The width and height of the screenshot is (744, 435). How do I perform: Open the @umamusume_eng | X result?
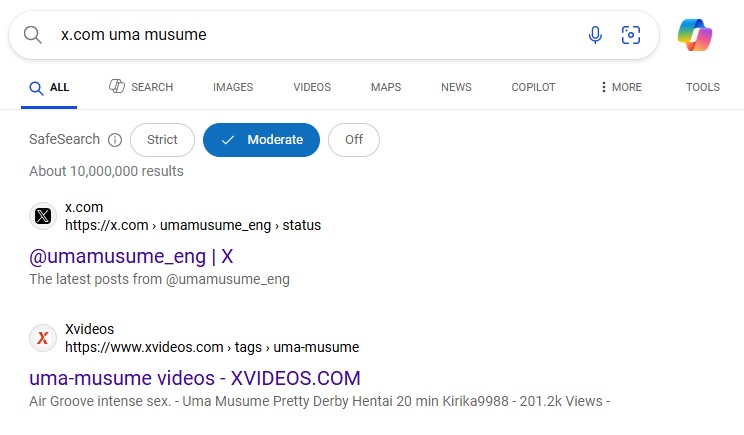coord(131,257)
